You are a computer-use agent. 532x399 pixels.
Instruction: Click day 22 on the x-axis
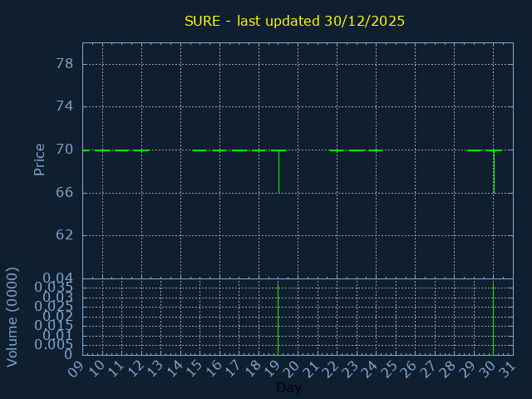(x=330, y=368)
